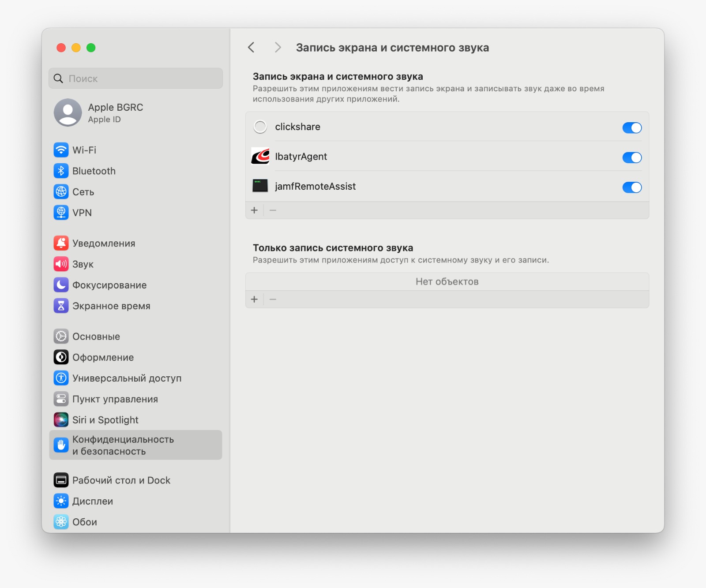706x588 pixels.
Task: Click the Обои flower icon
Action: (x=61, y=522)
